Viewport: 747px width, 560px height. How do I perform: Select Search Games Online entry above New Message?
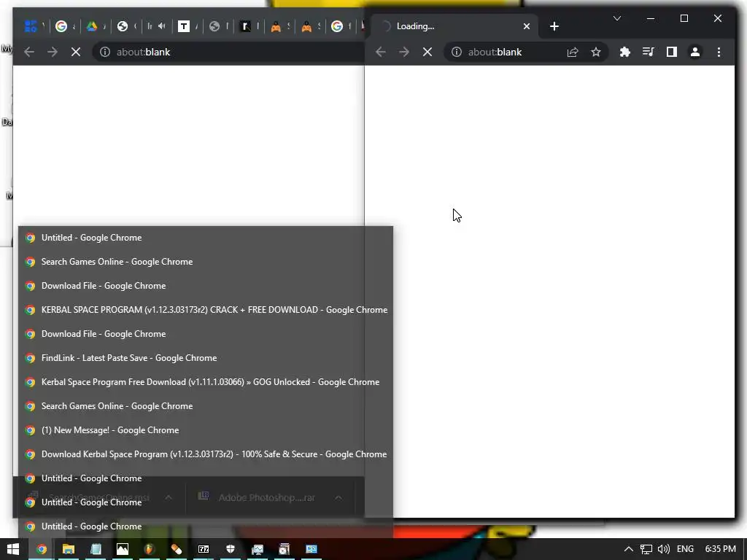[206, 406]
